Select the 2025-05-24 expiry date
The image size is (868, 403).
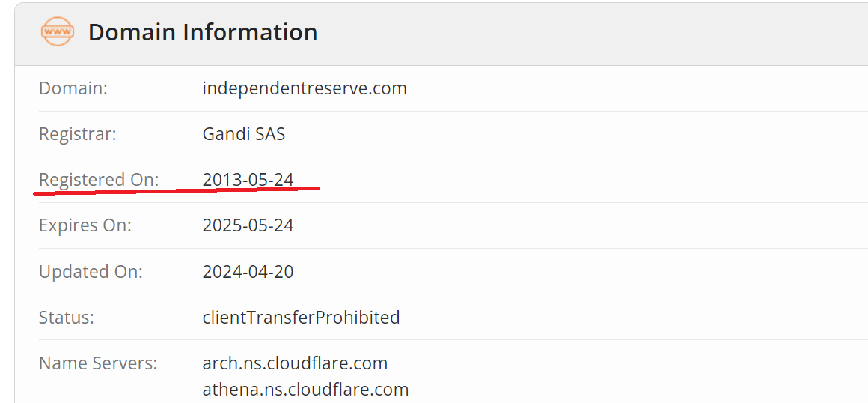pyautogui.click(x=248, y=225)
